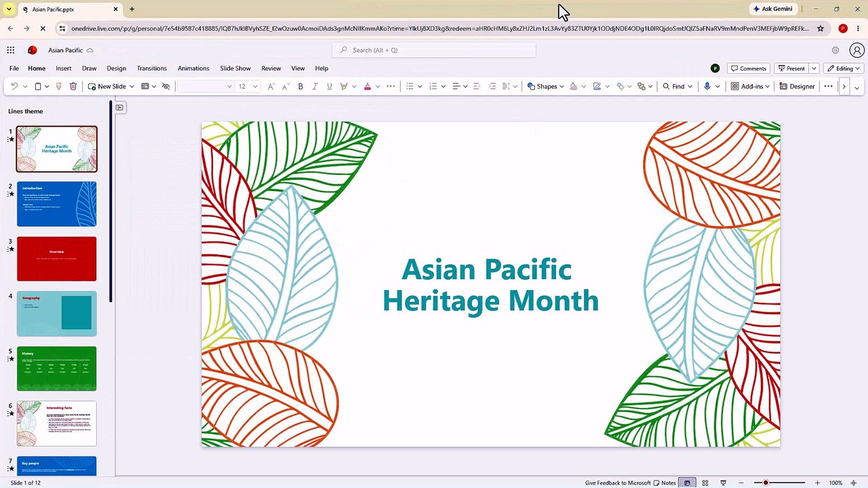868x488 pixels.
Task: Click the Decrease Font Size icon
Action: click(285, 87)
